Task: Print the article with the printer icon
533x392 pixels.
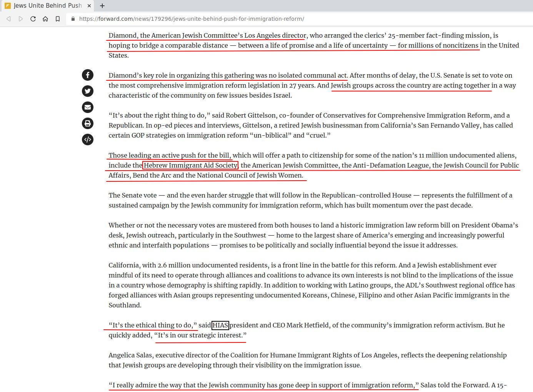Action: click(x=88, y=123)
